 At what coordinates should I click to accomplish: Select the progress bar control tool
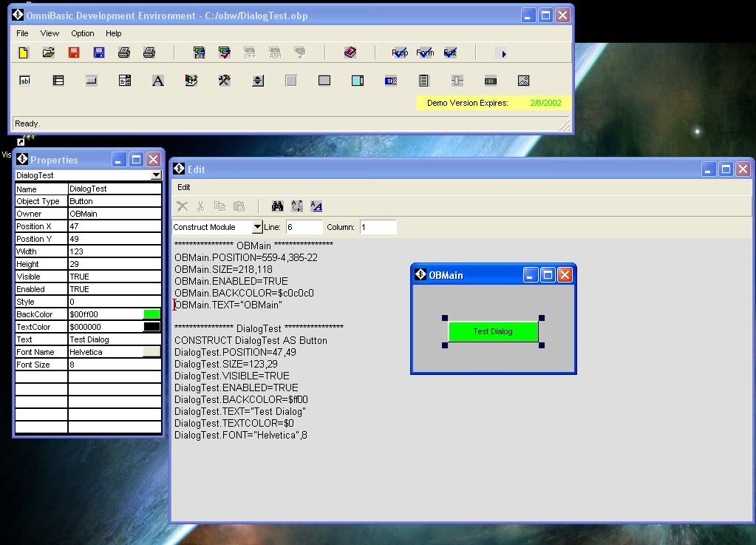pyautogui.click(x=391, y=81)
